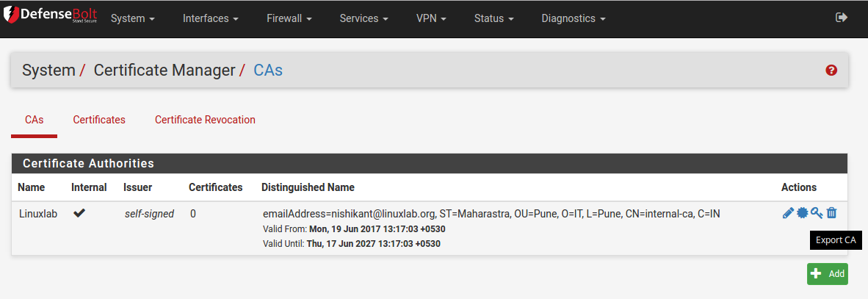Add a new certificate authority

(827, 274)
